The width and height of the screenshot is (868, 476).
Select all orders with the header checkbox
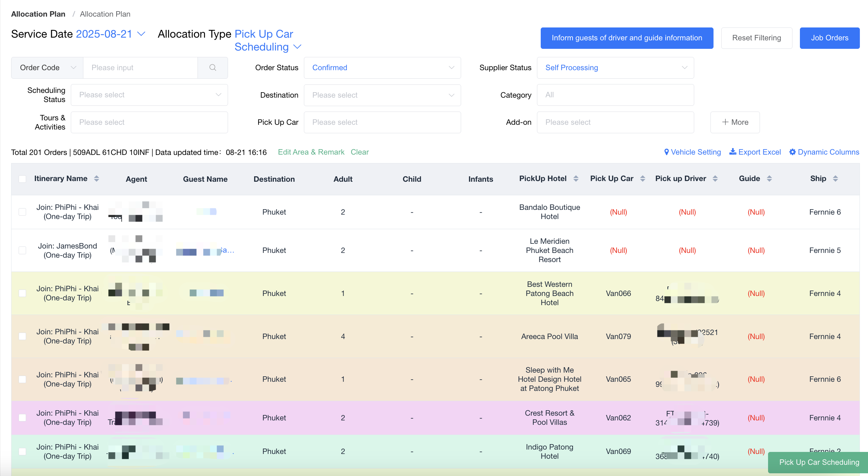click(x=22, y=179)
